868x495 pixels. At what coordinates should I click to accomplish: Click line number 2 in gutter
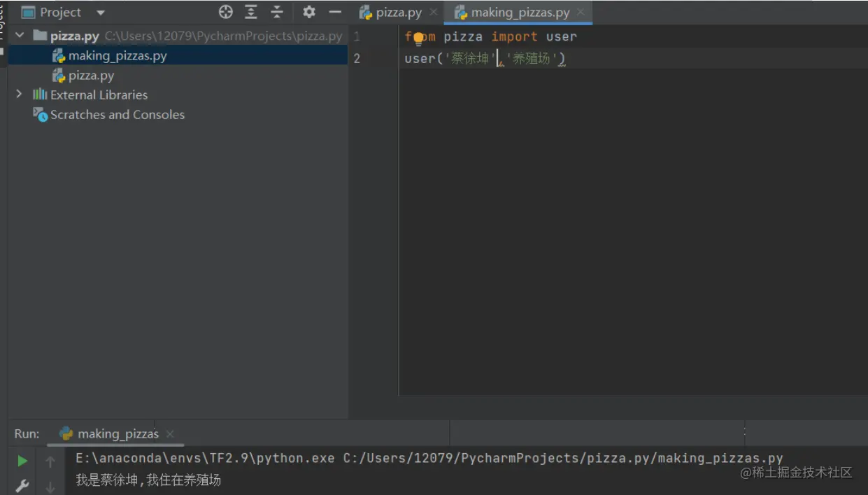click(x=357, y=58)
